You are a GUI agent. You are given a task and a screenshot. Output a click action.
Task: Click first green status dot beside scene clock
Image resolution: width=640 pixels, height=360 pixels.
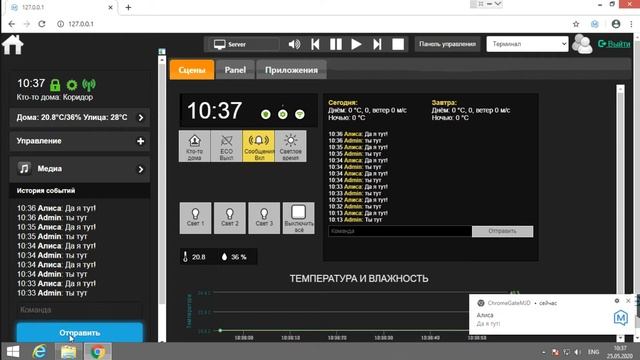pyautogui.click(x=266, y=114)
